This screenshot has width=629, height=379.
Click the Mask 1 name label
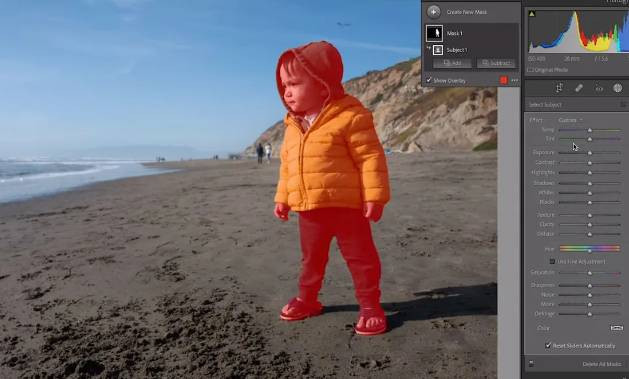455,33
